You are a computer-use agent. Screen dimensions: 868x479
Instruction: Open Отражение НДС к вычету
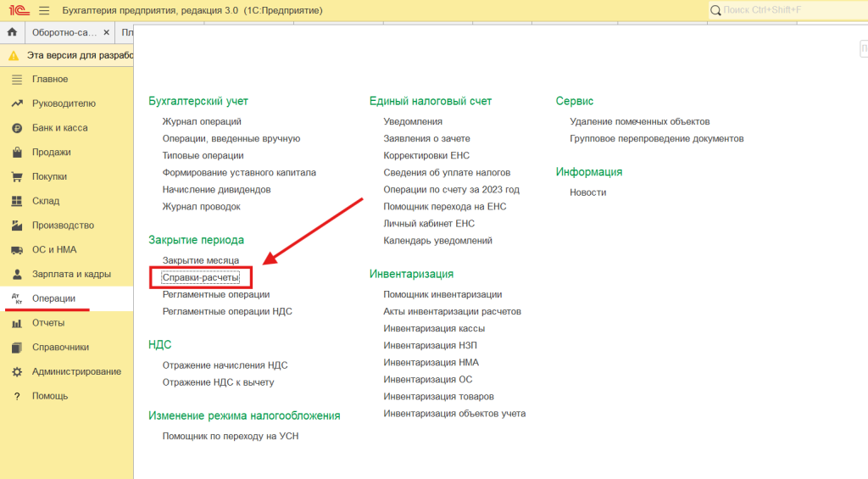click(218, 382)
